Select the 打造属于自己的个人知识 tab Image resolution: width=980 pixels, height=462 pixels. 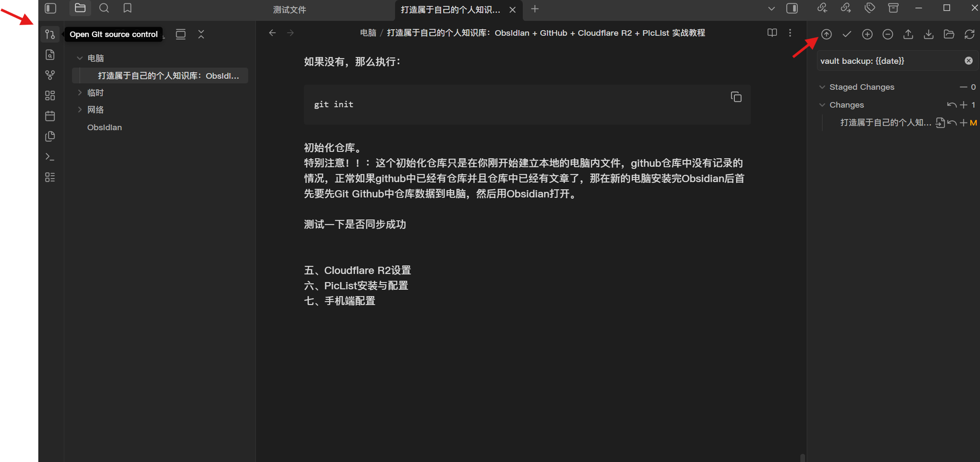[450, 9]
